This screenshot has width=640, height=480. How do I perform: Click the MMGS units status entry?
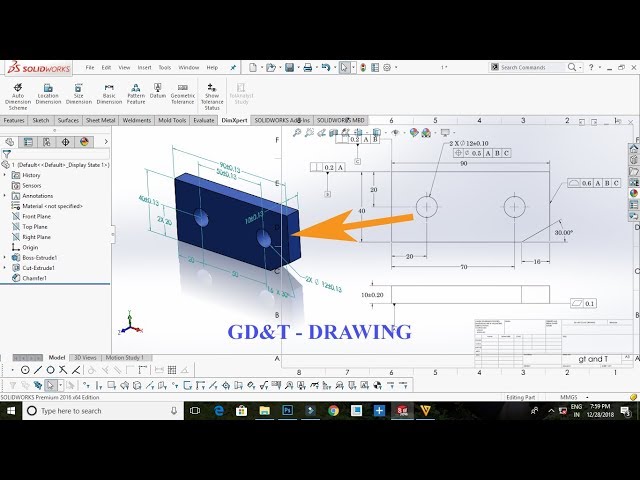569,397
